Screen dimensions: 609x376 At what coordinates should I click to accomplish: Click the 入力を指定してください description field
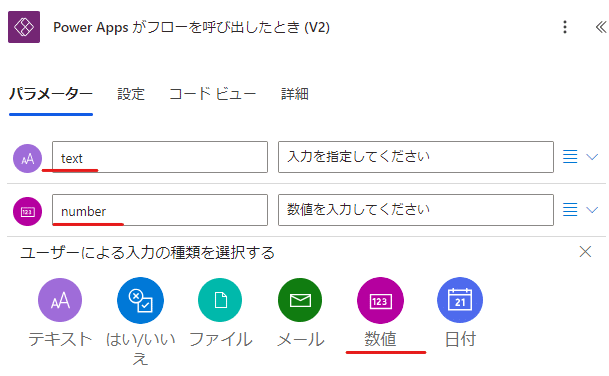[416, 157]
